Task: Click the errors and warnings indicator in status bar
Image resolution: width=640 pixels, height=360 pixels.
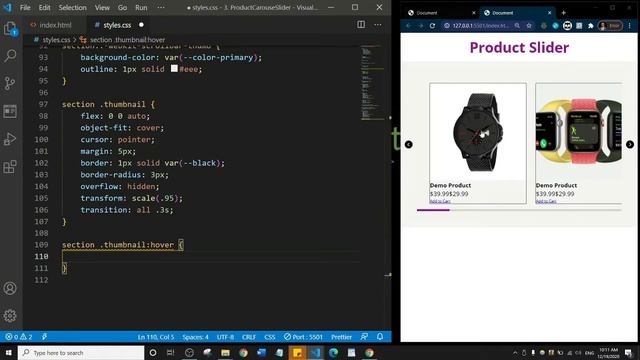Action: 18,337
